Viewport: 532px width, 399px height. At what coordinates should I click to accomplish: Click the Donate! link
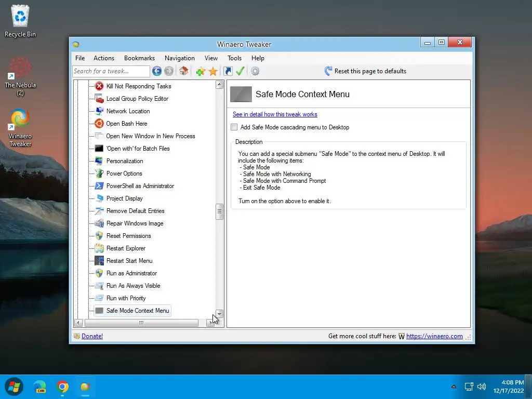(x=92, y=336)
